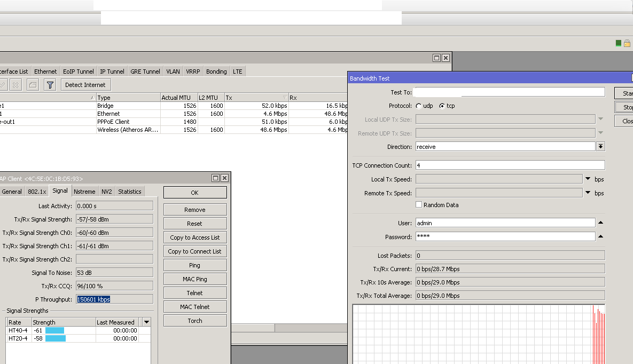Viewport: 633px width, 364px height.
Task: Click Copy to Connect List
Action: coord(195,251)
